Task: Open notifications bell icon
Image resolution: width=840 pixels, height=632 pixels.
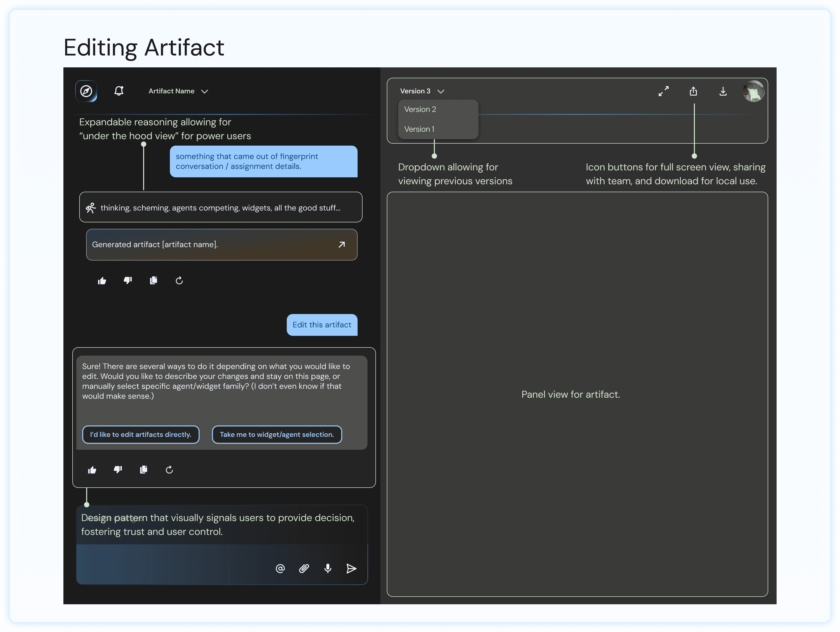Action: pos(119,91)
